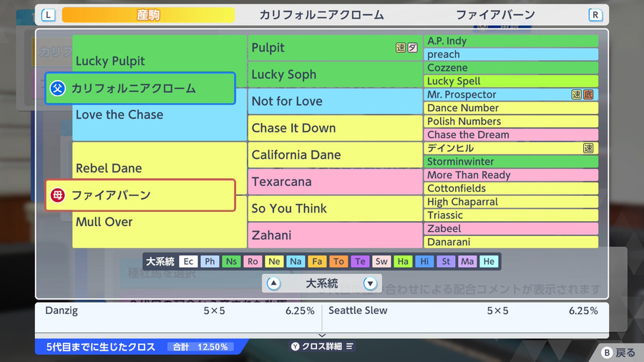Select the Te lineage swatch
The image size is (644, 362).
click(x=360, y=261)
